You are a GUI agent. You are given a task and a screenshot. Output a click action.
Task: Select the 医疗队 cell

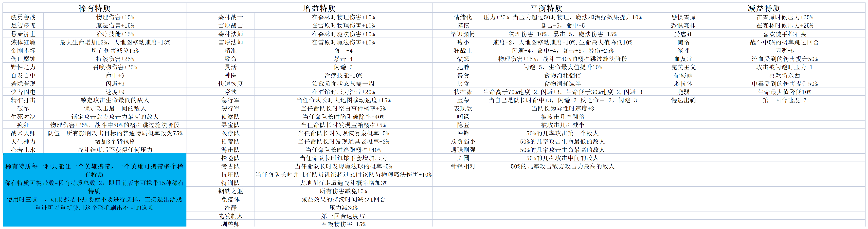pyautogui.click(x=231, y=133)
